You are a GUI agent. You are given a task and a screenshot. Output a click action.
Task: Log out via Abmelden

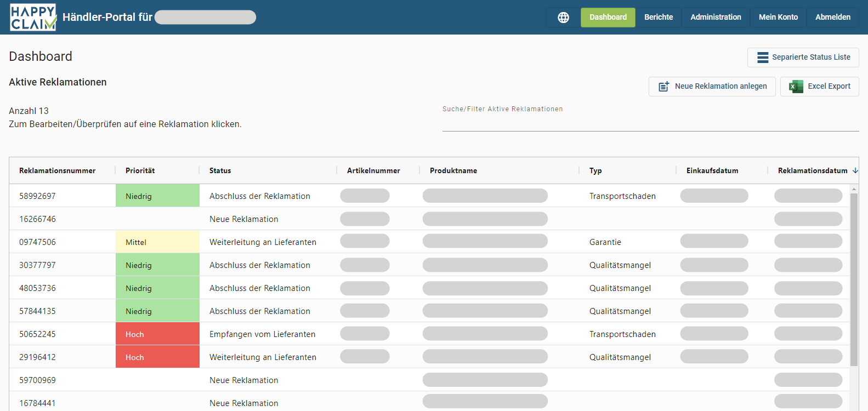(832, 18)
